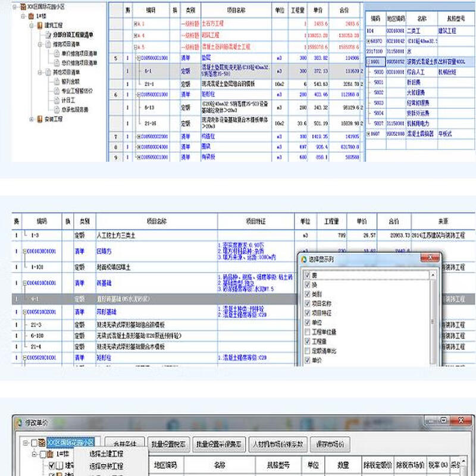
Task: Select the 1#楼 building icon
Action: tap(30, 16)
